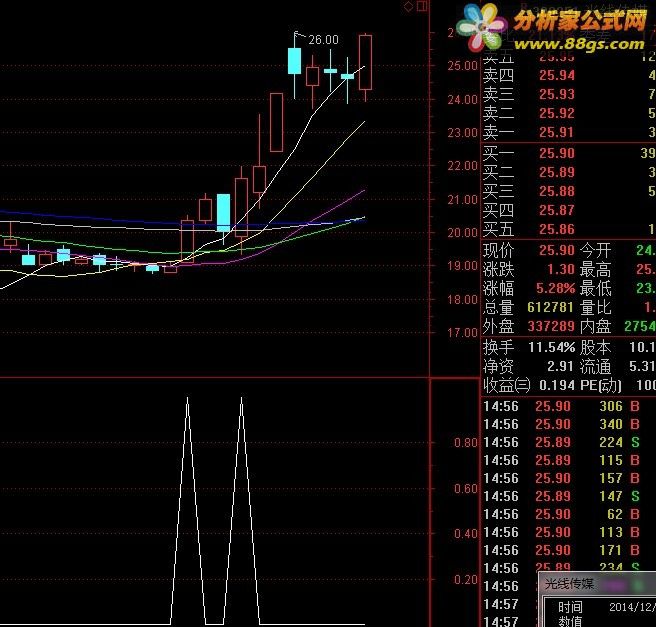
Task: Select the 14:56 trade row with volume 113
Action: click(x=562, y=532)
